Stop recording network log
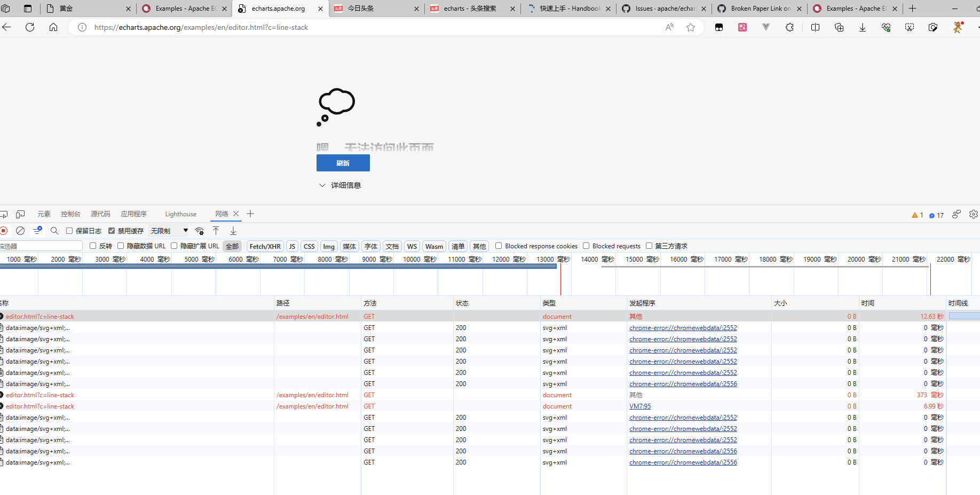This screenshot has height=495, width=980. click(x=4, y=230)
